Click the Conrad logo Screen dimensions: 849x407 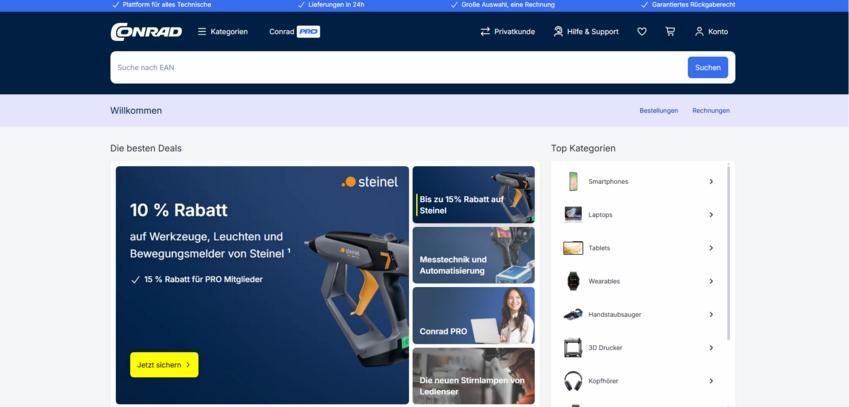pyautogui.click(x=146, y=31)
